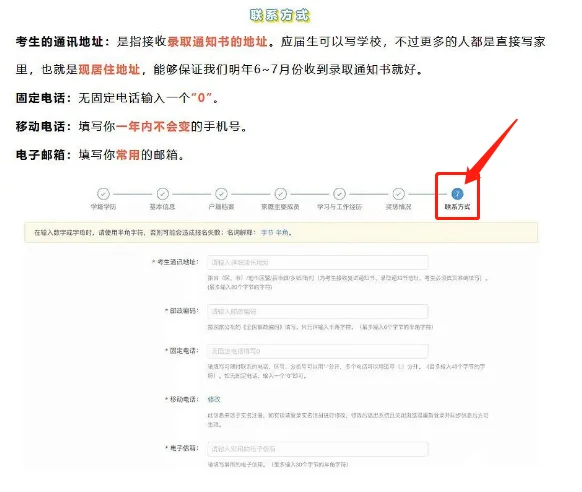Click the checkmark circle above 基本信息
This screenshot has height=492, width=582.
coord(163,194)
